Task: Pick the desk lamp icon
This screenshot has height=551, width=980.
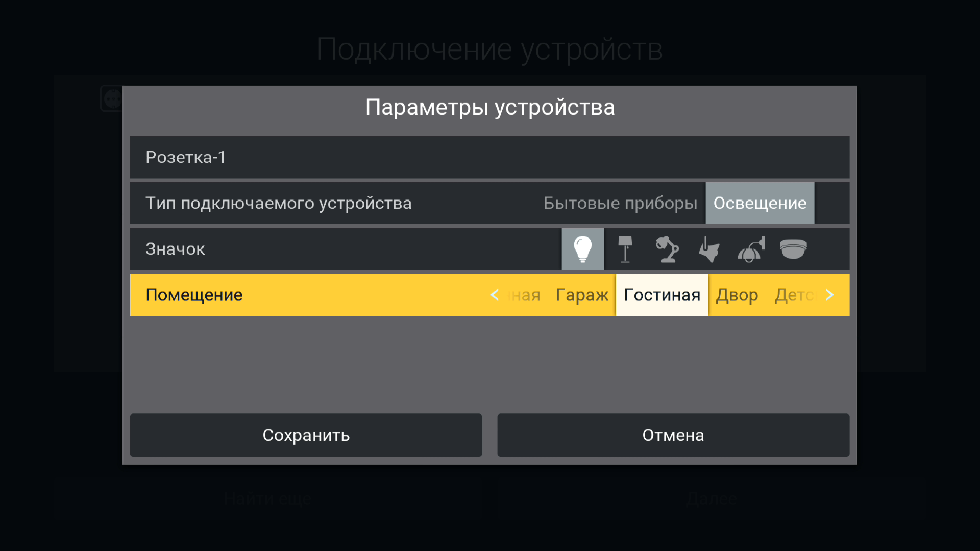Action: pos(667,249)
